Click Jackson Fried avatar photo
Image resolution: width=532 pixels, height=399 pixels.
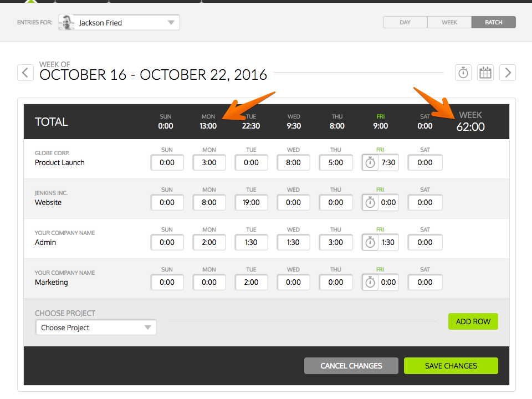click(66, 23)
